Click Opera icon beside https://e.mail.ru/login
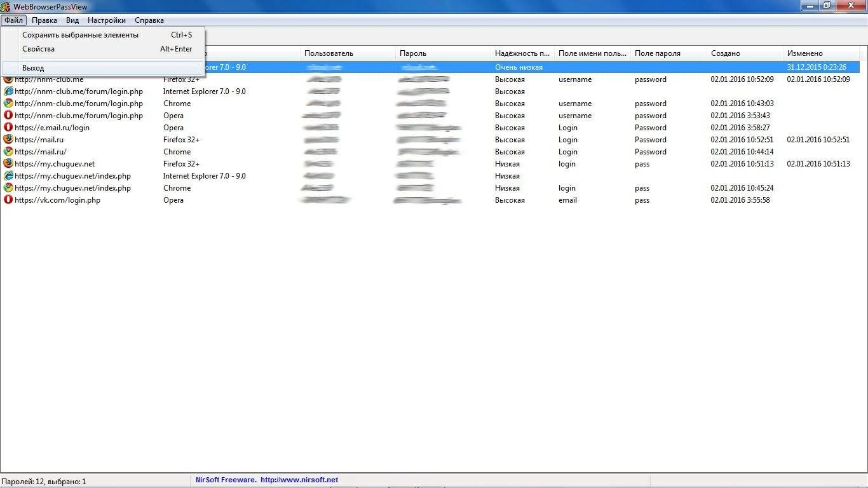The image size is (868, 488). click(8, 128)
